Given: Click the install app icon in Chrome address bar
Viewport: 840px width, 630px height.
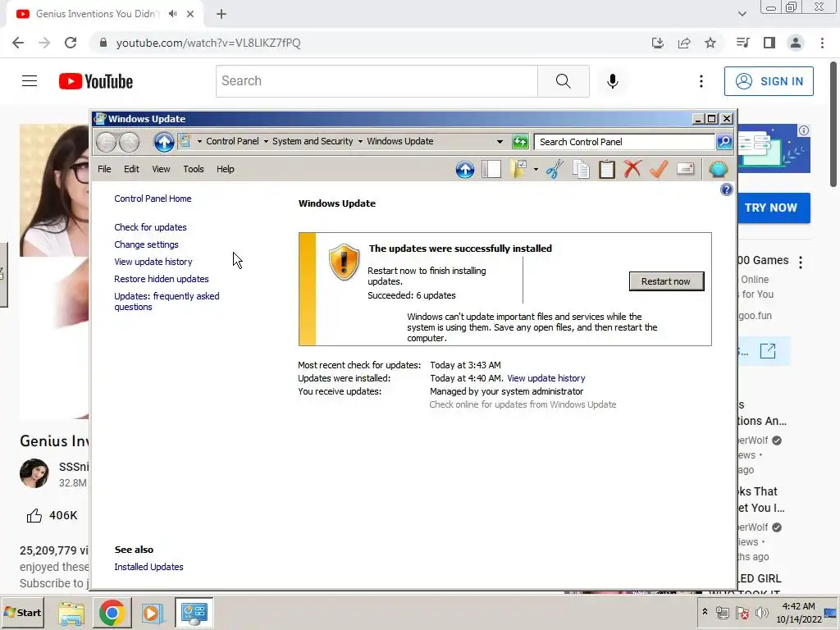Looking at the screenshot, I should pyautogui.click(x=658, y=43).
